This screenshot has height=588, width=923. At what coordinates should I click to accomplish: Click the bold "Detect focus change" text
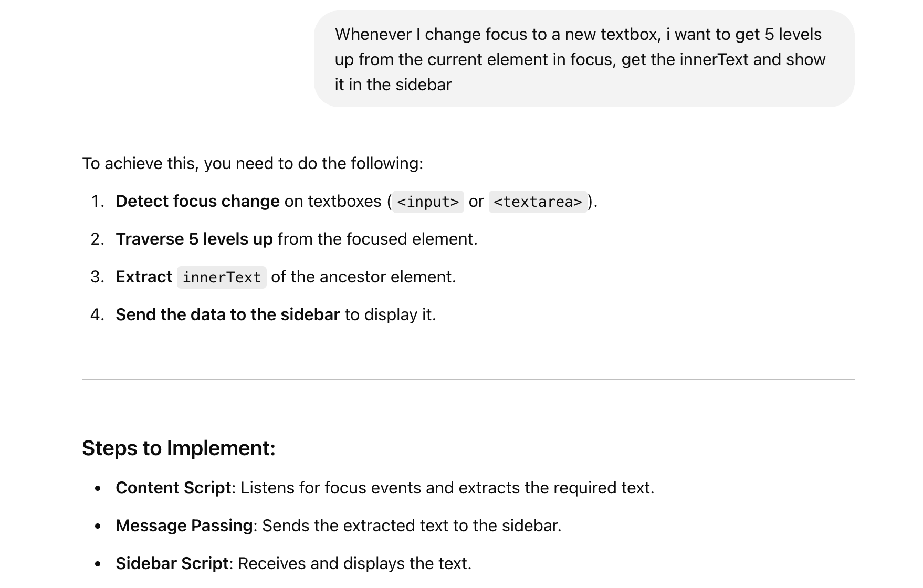pos(197,202)
